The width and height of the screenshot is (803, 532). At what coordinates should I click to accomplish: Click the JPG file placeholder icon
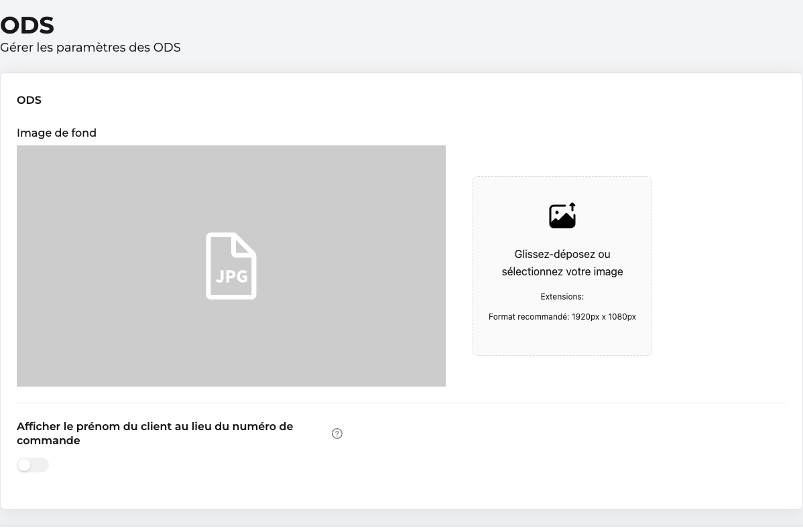pyautogui.click(x=231, y=266)
